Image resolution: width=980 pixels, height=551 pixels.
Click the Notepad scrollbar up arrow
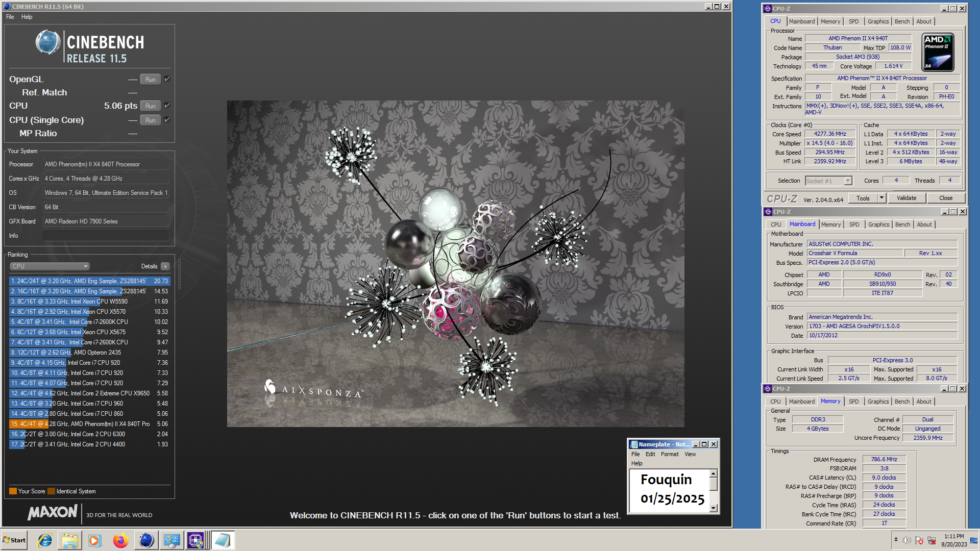point(714,473)
